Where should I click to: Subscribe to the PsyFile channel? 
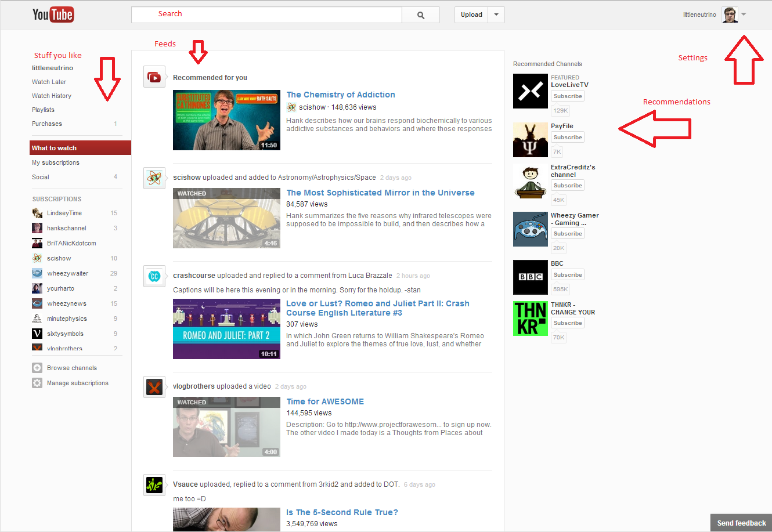coord(567,137)
